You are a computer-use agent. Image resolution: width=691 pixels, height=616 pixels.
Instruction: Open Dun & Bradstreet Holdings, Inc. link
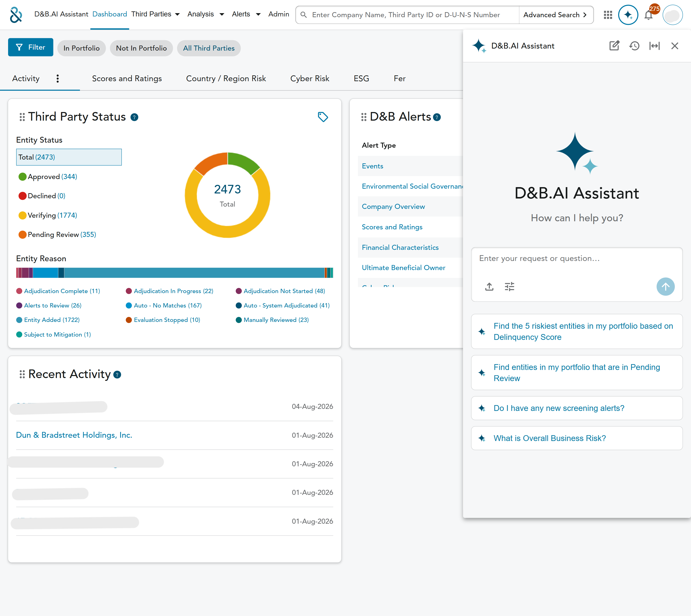point(74,435)
